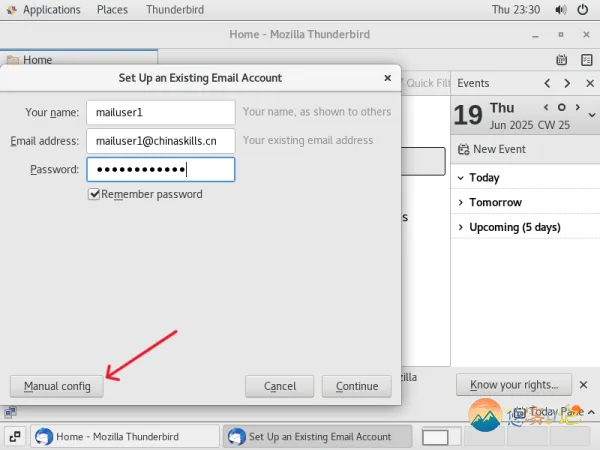
Task: Click the Password input field
Action: (160, 169)
